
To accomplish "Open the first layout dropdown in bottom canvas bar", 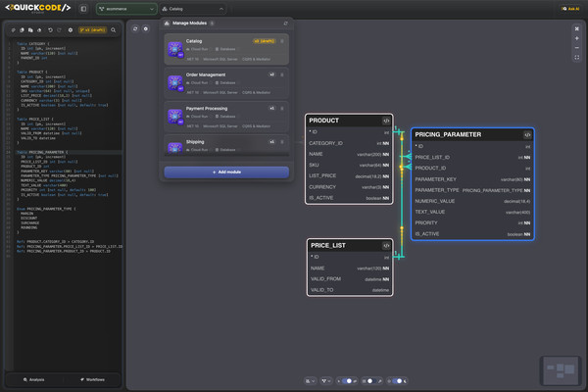I will tap(310, 381).
